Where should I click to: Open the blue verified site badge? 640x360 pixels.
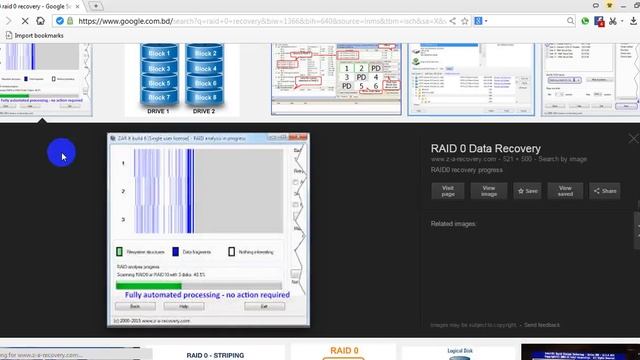click(60, 21)
